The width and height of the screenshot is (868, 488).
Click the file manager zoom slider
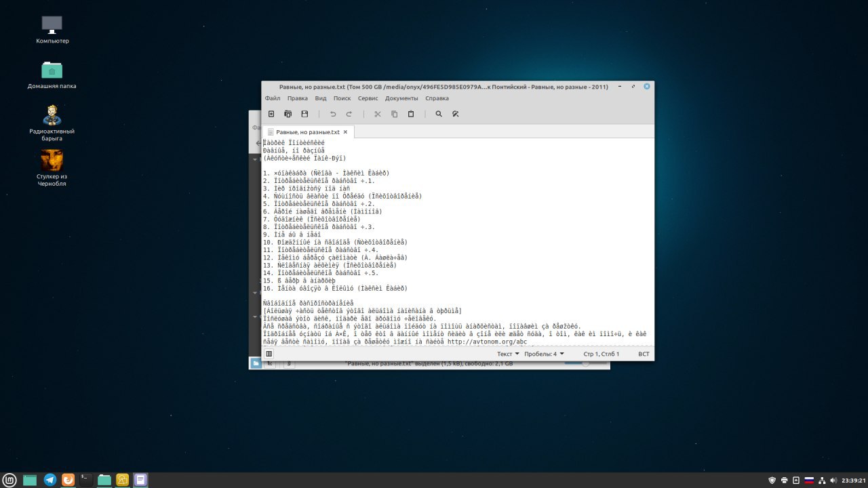585,364
